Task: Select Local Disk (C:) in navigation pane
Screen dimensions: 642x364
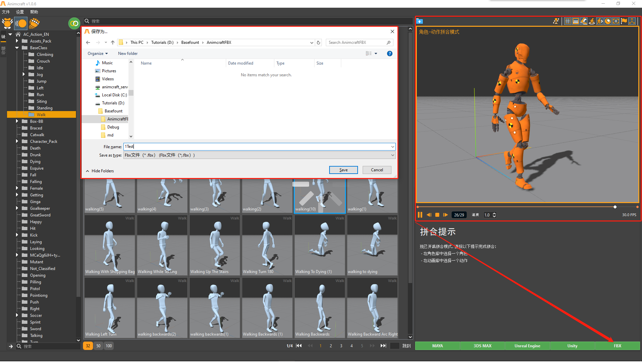Action: pos(111,95)
